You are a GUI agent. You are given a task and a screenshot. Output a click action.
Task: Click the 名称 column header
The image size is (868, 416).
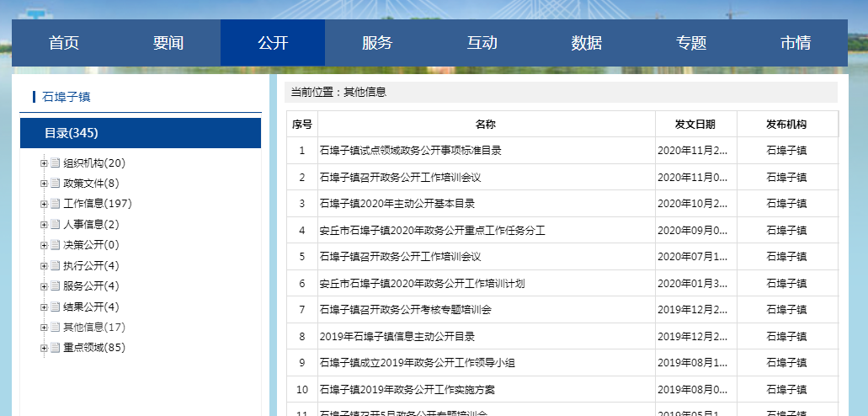coord(486,124)
